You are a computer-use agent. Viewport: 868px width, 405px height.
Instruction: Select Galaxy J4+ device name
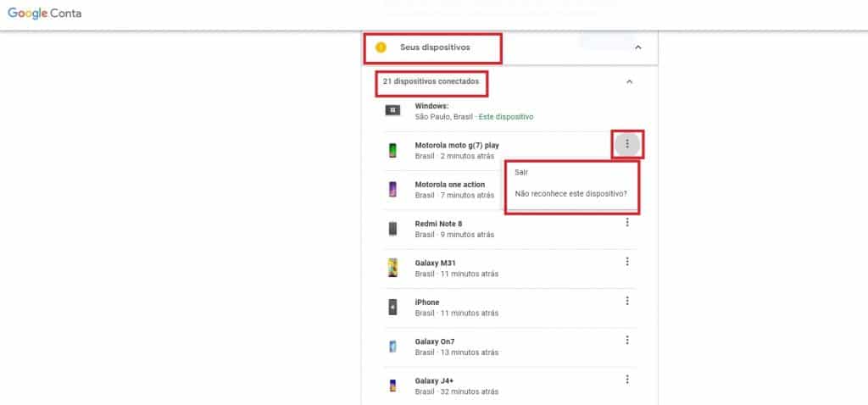point(434,380)
